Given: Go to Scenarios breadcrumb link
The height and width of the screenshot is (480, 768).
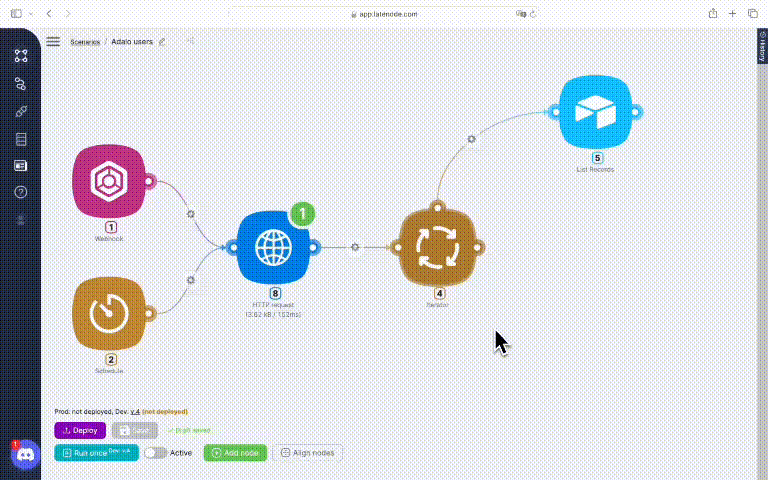Looking at the screenshot, I should coord(85,42).
